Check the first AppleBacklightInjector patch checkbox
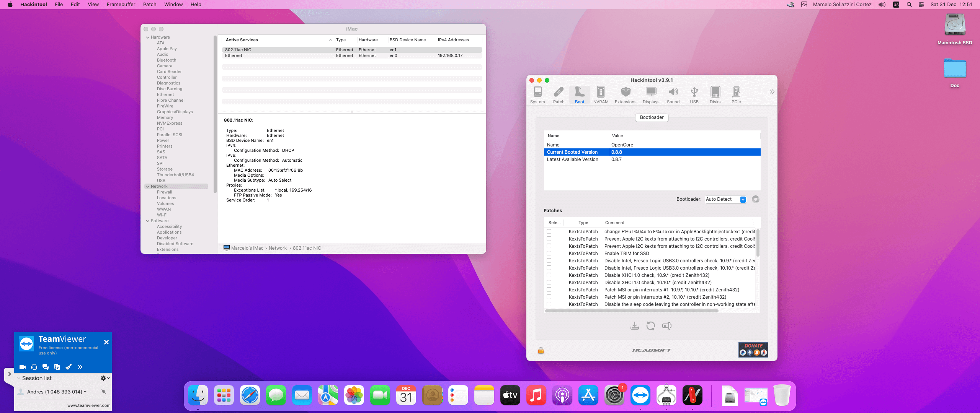The image size is (980, 413). (x=549, y=231)
